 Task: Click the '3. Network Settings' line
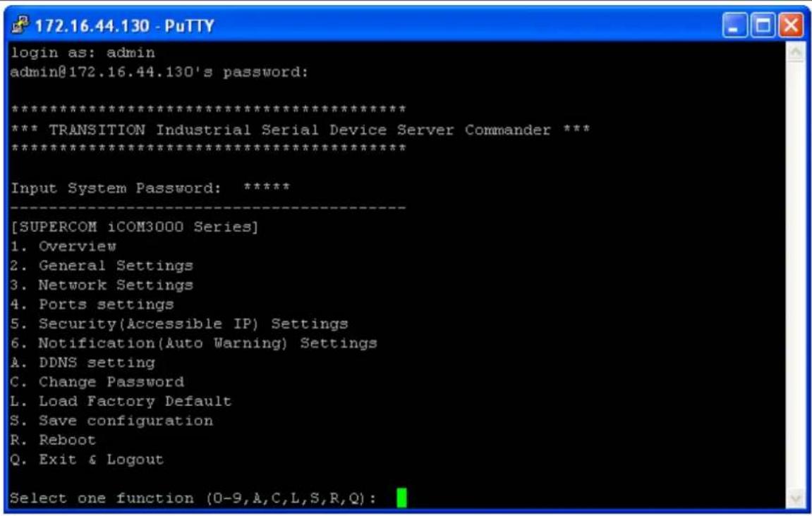102,285
